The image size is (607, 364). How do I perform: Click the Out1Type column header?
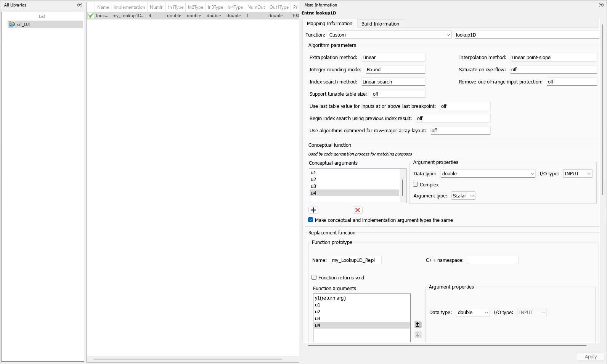click(279, 7)
